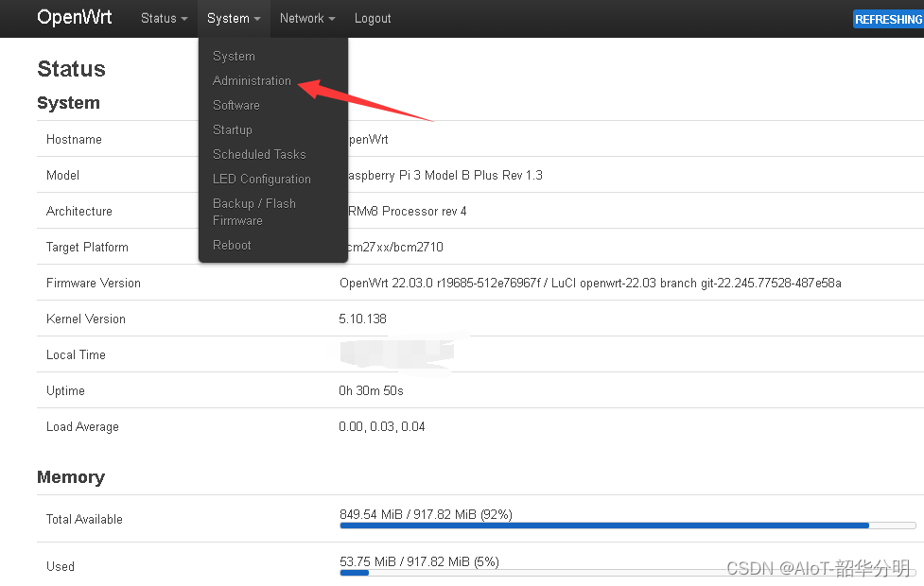Click the Total Available memory progress bar
This screenshot has height=586, width=924.
click(628, 526)
